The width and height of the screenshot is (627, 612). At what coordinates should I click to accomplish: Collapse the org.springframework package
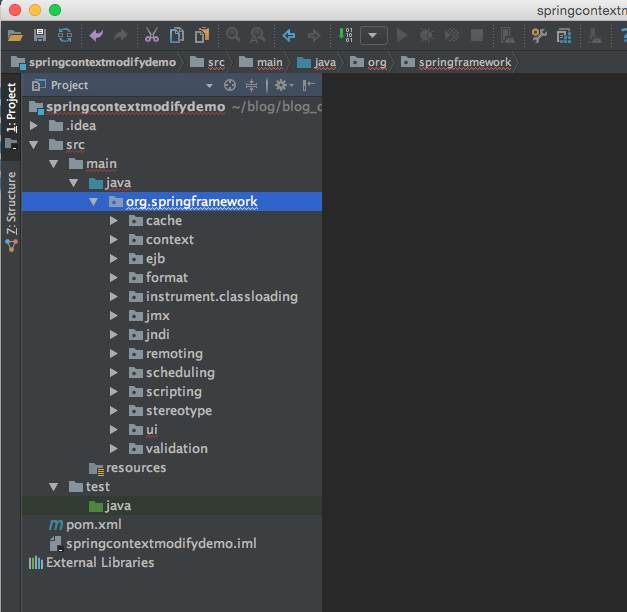94,202
